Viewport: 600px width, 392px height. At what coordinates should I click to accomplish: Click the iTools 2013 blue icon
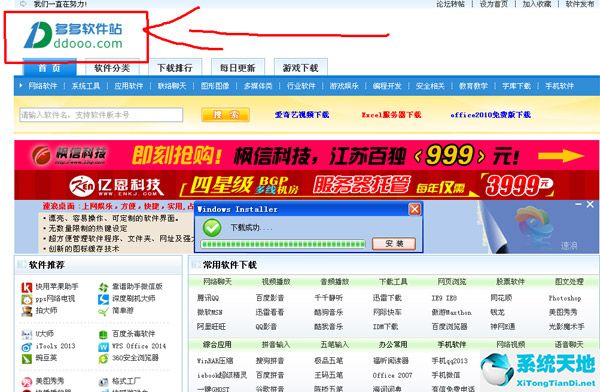[26, 347]
